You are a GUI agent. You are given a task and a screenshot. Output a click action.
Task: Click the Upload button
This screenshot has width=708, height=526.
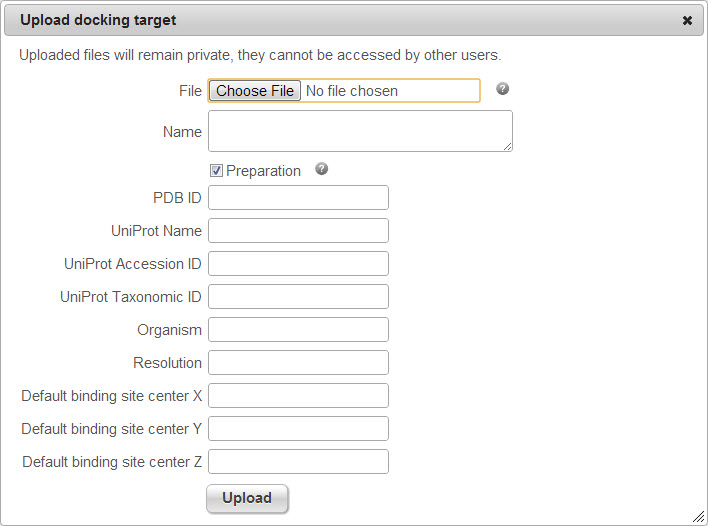[x=247, y=498]
